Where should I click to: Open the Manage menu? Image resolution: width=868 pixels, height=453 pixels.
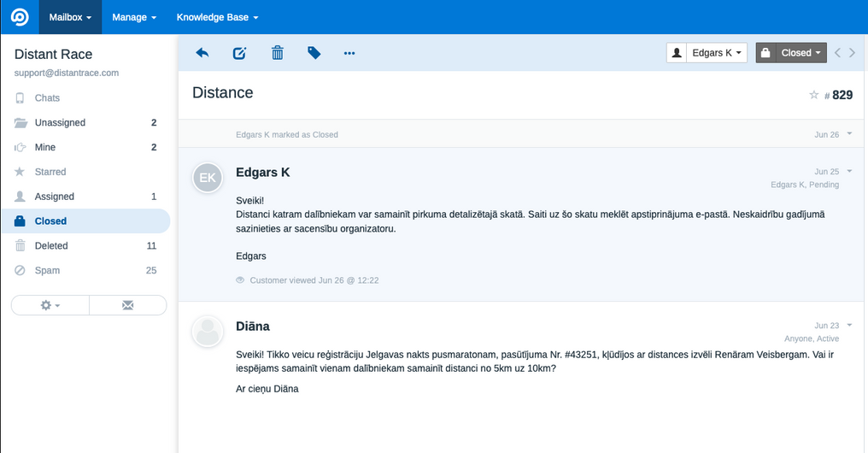tap(134, 17)
